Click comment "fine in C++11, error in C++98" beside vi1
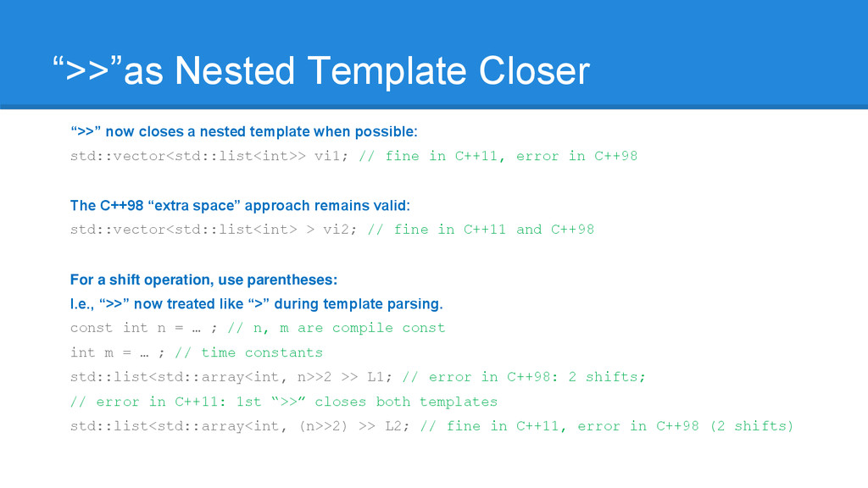868x488 pixels. (x=498, y=157)
